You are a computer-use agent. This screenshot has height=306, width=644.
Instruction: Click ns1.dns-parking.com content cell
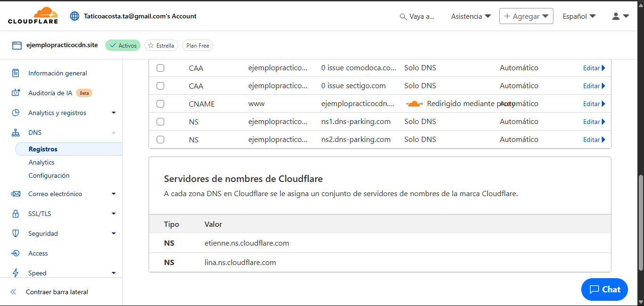click(x=356, y=122)
